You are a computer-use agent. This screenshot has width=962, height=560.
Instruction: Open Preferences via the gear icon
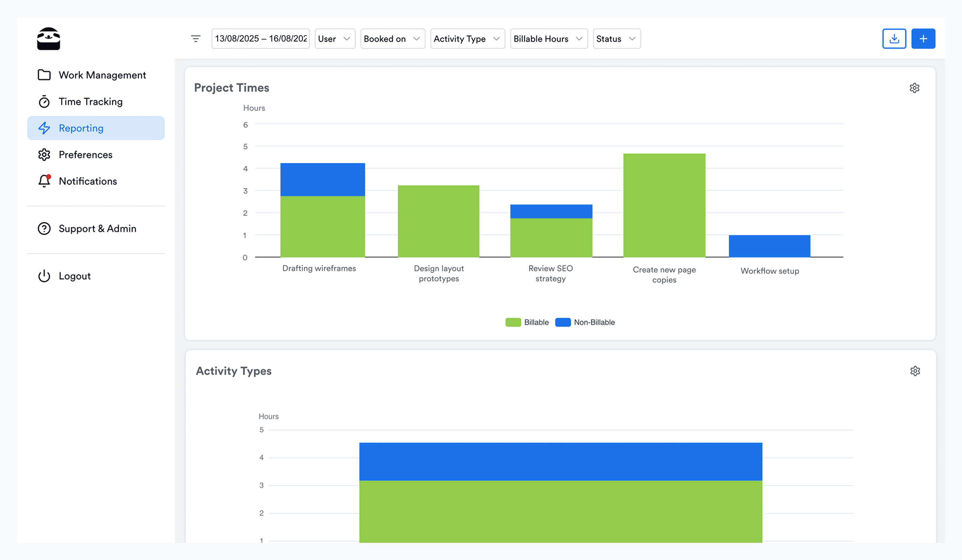point(44,155)
